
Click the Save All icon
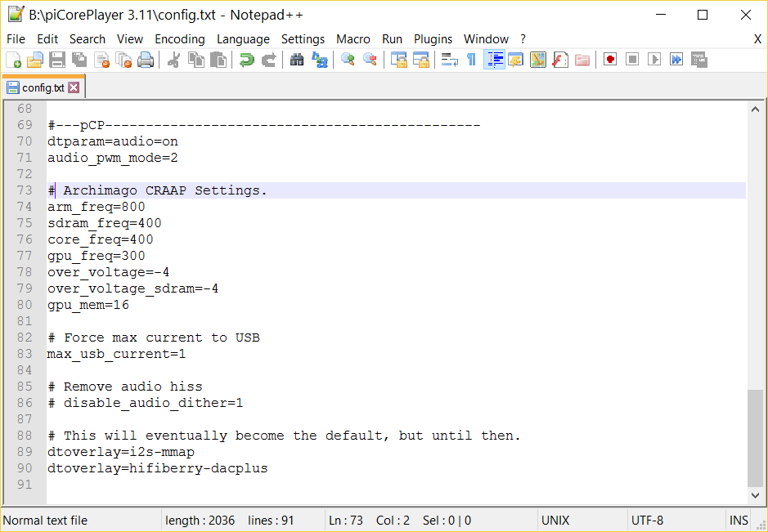click(79, 60)
